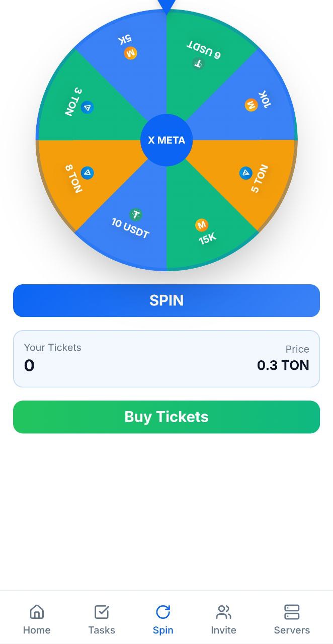Click the orange M coin on 5K segment
333x644 pixels.
pos(131,53)
